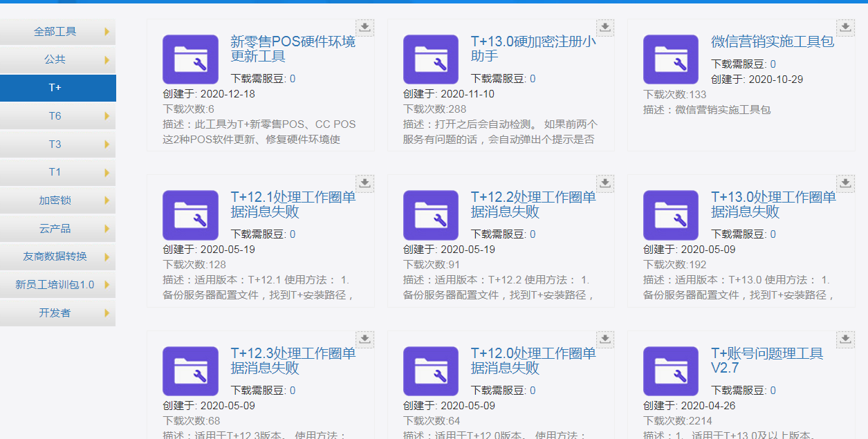Open folder icon of 新零售POS硬件环境更新工具
This screenshot has width=868, height=439.
coord(190,59)
